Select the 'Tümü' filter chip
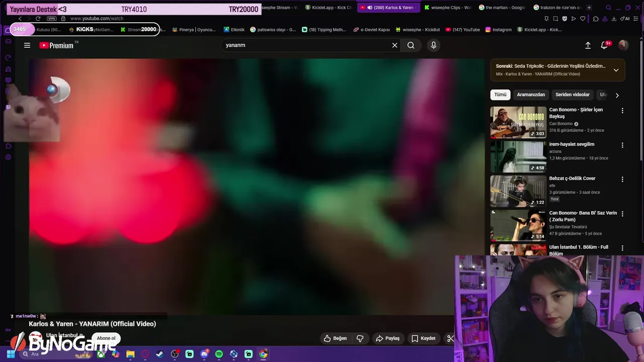The width and height of the screenshot is (644, 362). (x=500, y=95)
